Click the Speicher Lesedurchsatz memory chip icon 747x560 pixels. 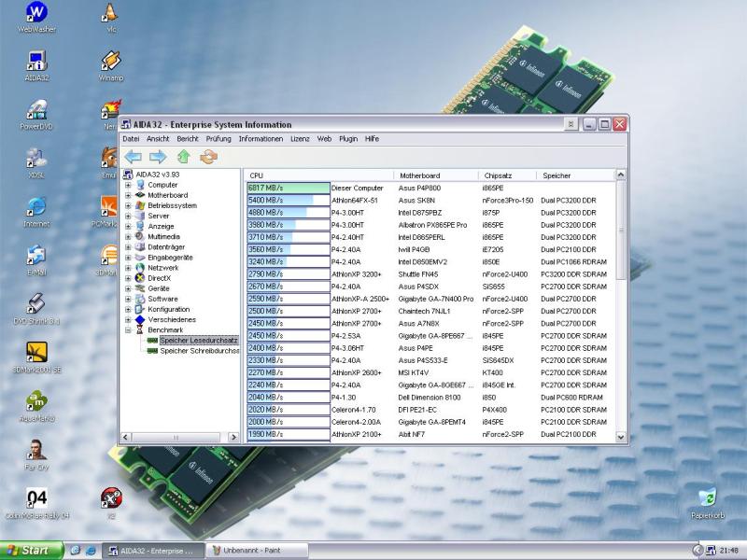(x=152, y=341)
